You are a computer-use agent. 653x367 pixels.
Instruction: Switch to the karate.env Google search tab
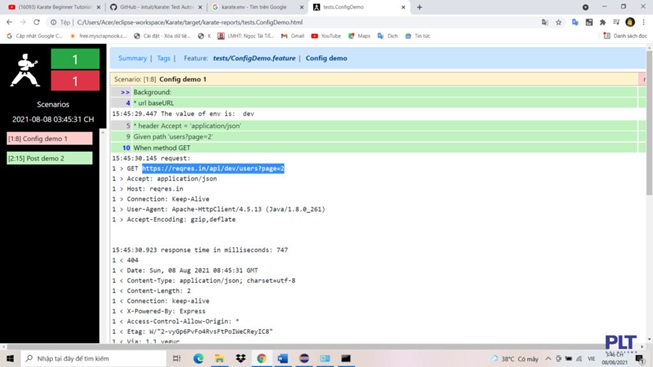254,7
